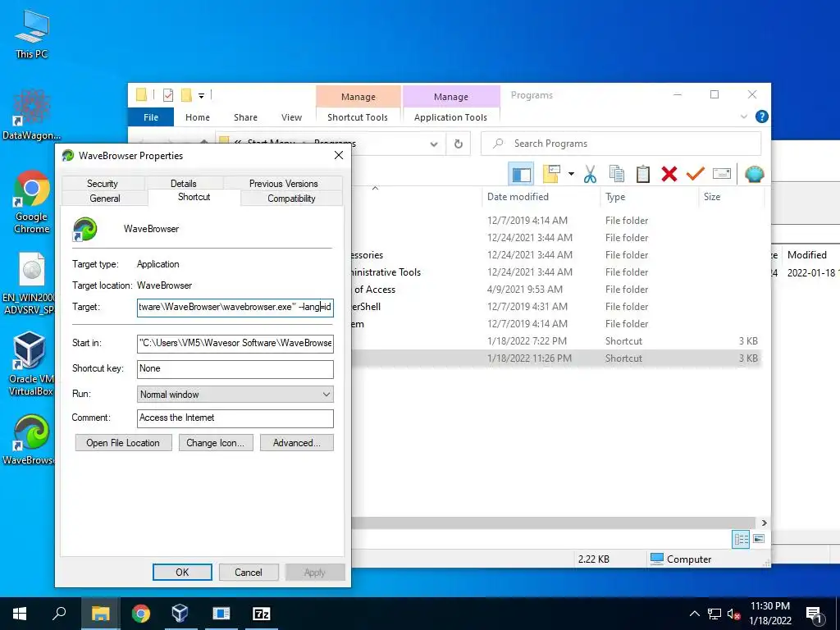The image size is (840, 630).
Task: Click the quick access New Folder icon
Action: click(186, 95)
